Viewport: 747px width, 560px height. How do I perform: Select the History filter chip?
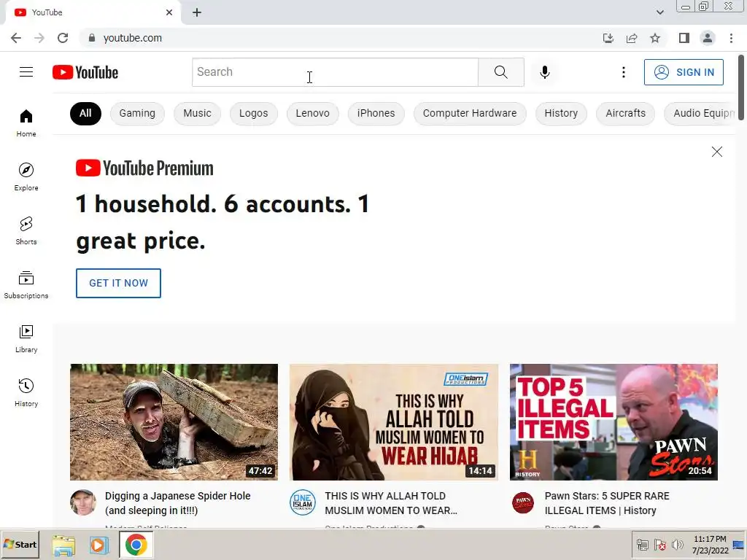click(561, 113)
